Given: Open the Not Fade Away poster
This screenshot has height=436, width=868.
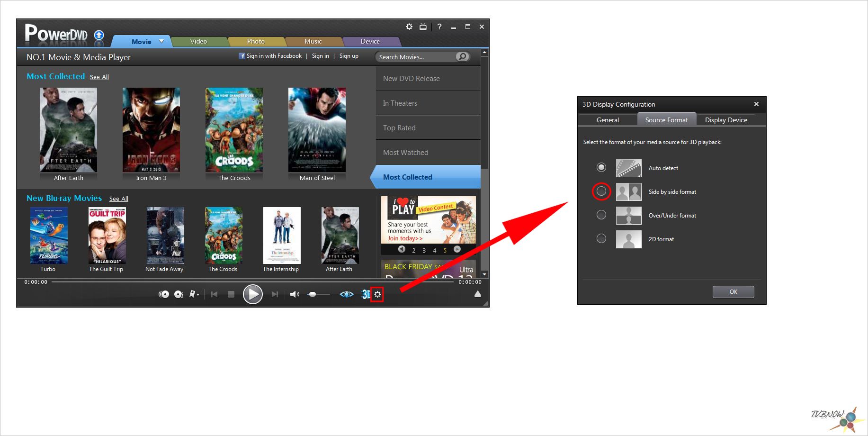Looking at the screenshot, I should click(165, 235).
